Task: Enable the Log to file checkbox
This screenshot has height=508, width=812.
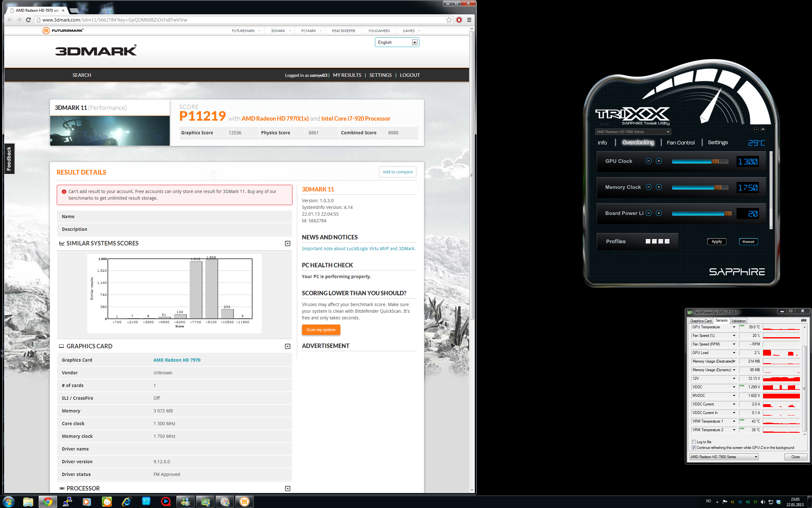Action: (x=694, y=442)
